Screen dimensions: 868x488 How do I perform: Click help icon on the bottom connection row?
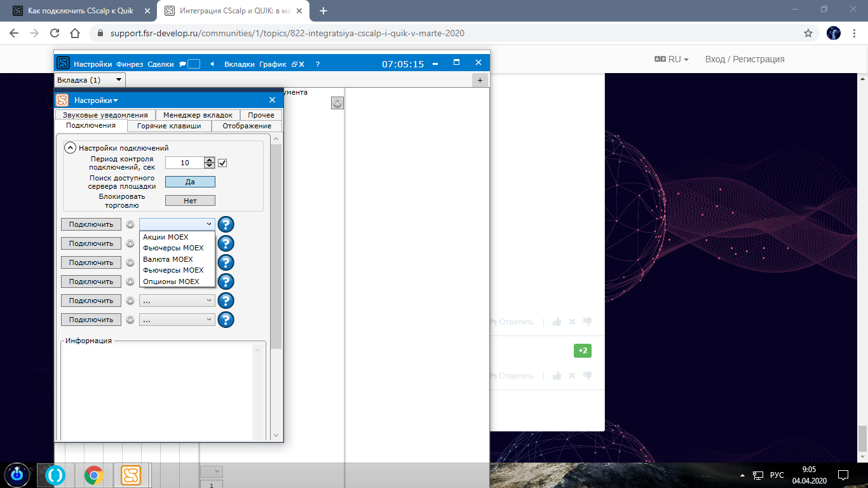(x=226, y=320)
